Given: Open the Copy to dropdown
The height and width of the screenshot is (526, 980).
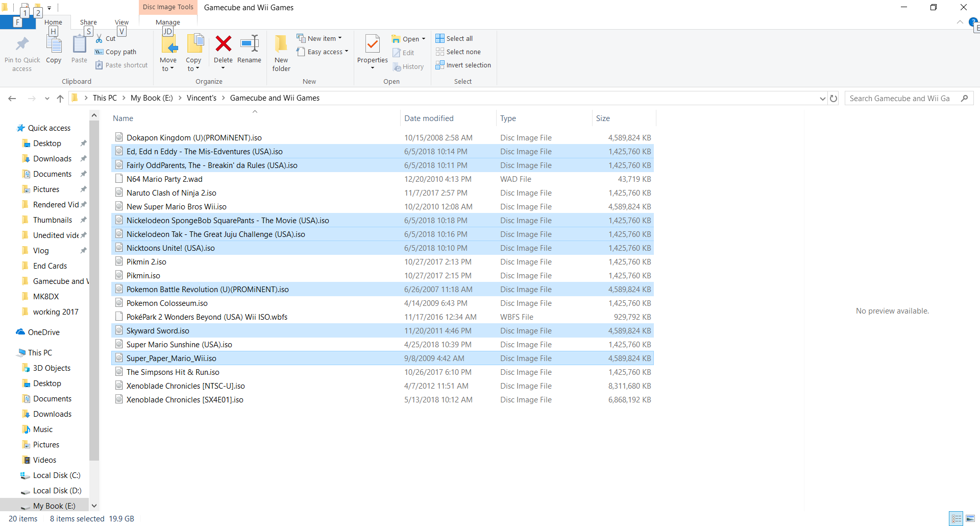Looking at the screenshot, I should (193, 64).
